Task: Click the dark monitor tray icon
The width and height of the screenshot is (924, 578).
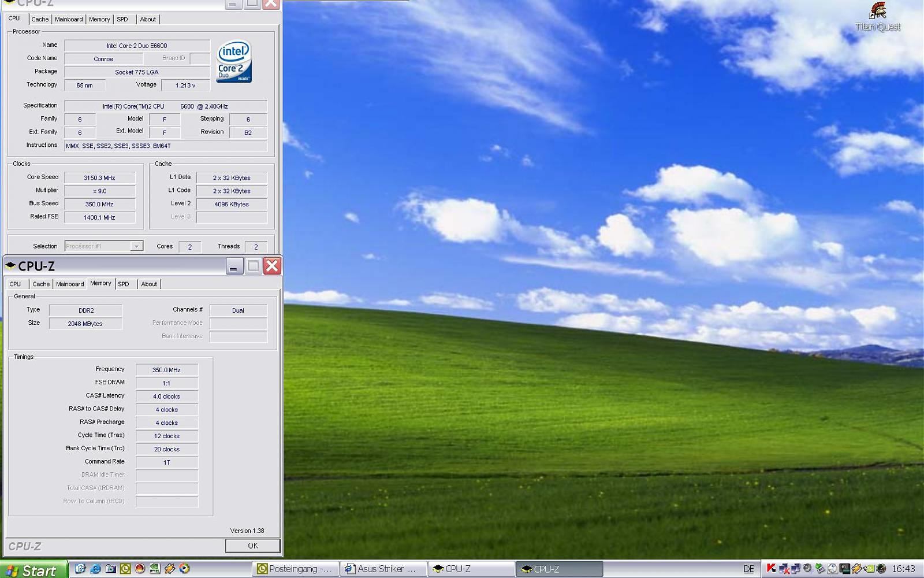Action: [844, 568]
